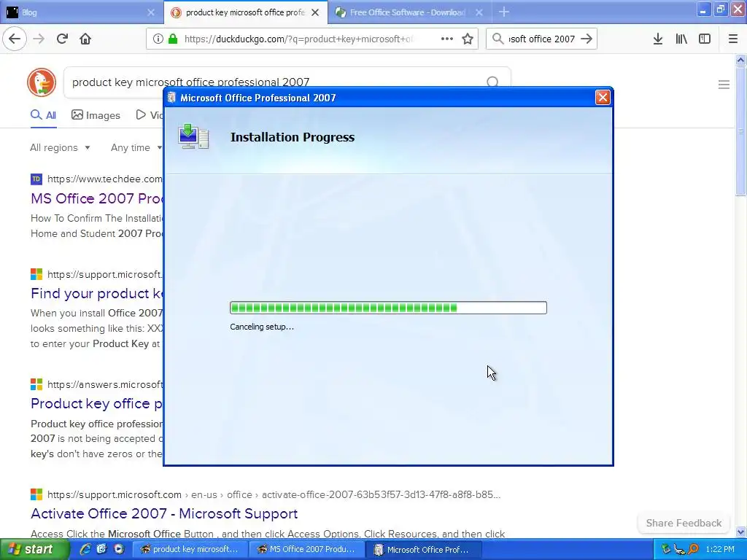Switch to MS Office 2007 Produ taskbar window
The height and width of the screenshot is (560, 747).
(x=307, y=550)
